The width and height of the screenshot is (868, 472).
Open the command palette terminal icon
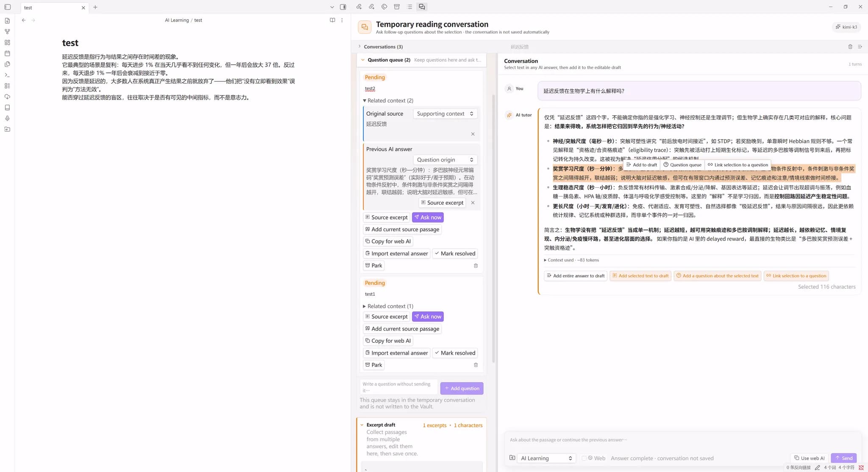coord(7,75)
